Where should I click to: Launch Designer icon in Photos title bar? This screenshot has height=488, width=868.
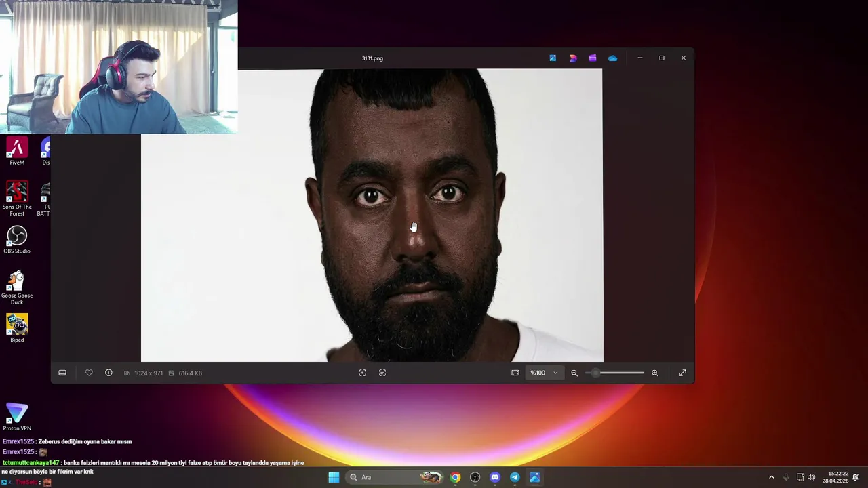[573, 58]
